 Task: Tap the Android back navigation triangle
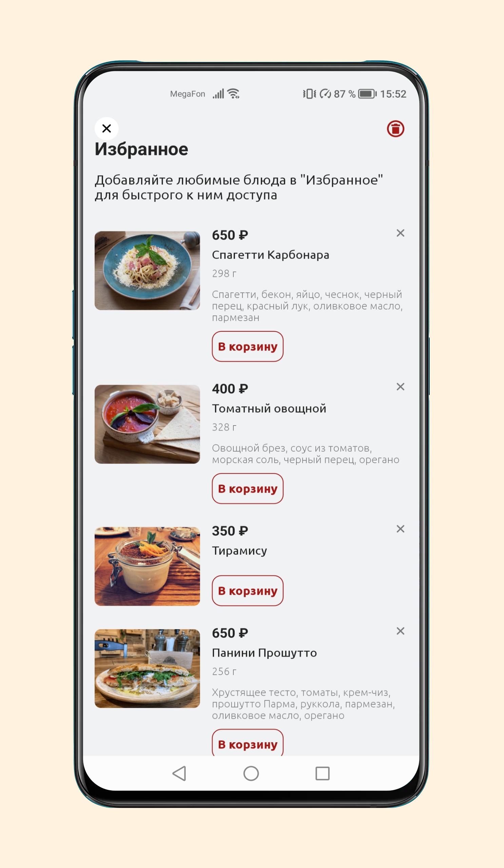(x=179, y=774)
